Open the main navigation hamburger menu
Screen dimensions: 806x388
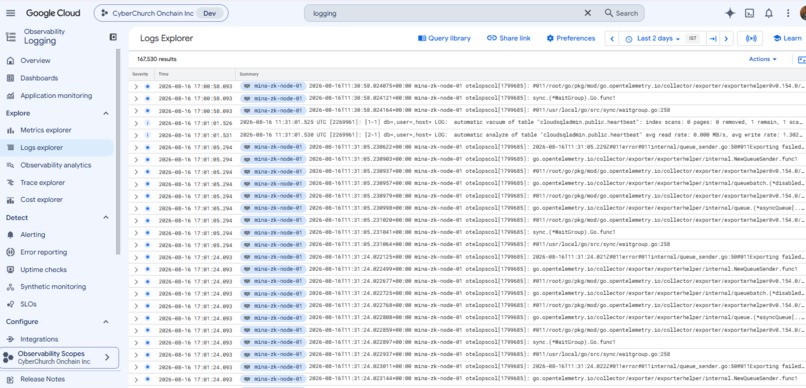coord(10,13)
